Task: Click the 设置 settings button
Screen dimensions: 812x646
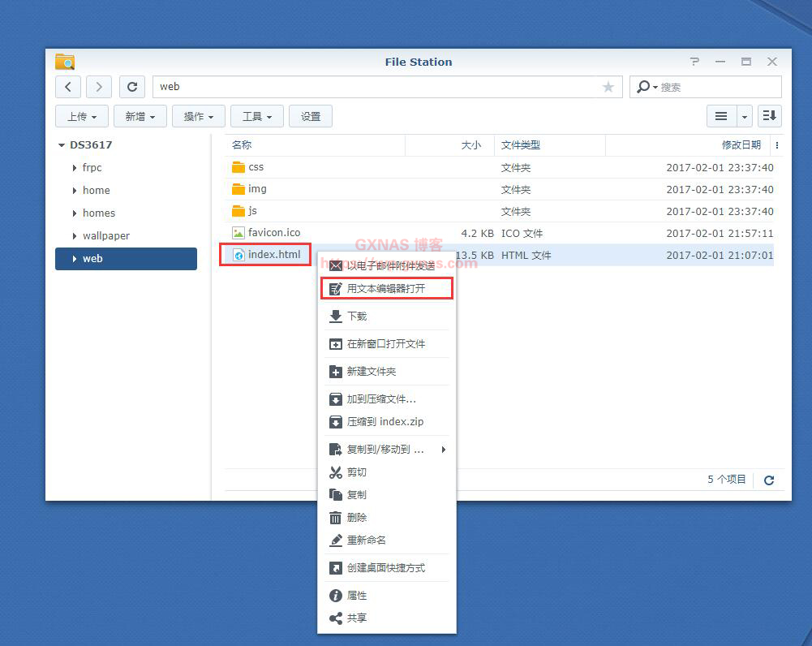Action: point(311,116)
